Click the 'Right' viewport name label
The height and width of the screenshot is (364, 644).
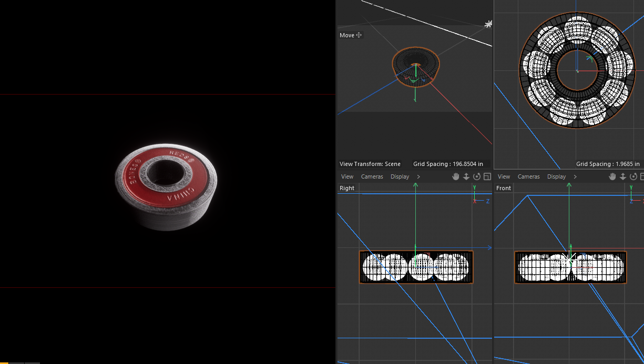coord(347,188)
